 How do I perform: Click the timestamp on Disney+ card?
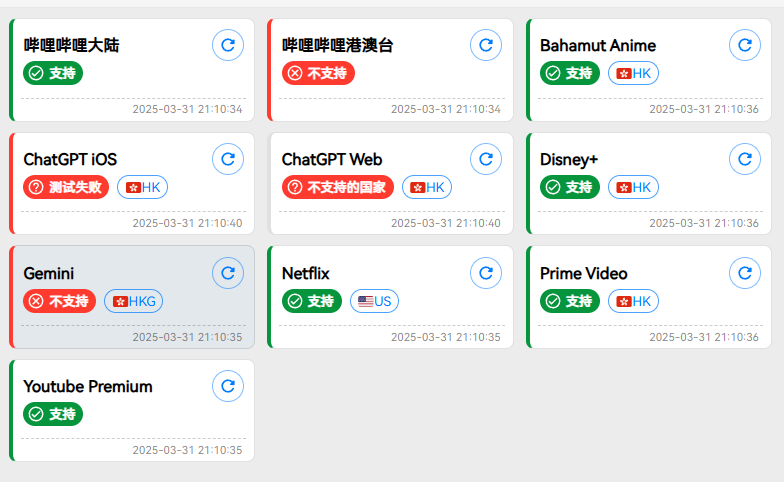704,223
